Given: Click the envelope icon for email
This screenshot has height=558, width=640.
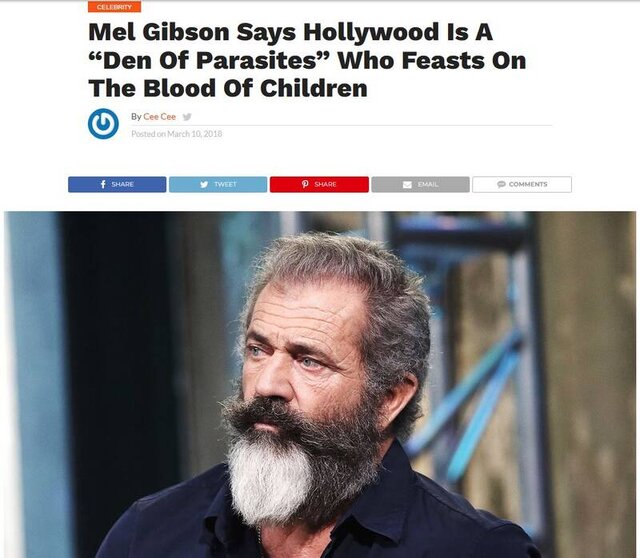Looking at the screenshot, I should [407, 185].
